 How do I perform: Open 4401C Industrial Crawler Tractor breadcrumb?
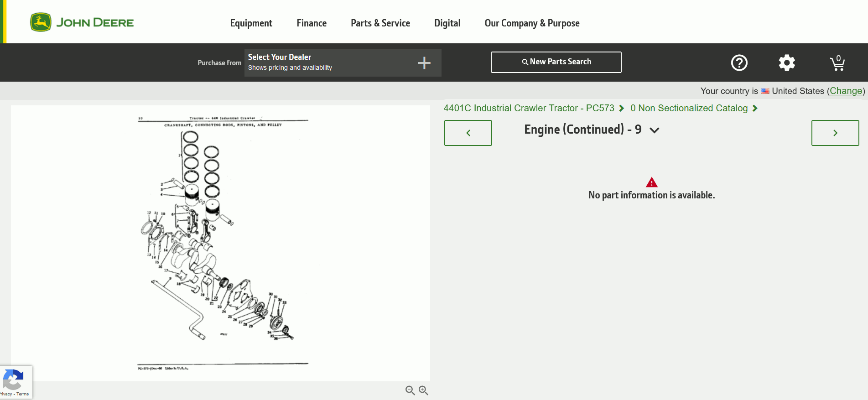pyautogui.click(x=529, y=108)
